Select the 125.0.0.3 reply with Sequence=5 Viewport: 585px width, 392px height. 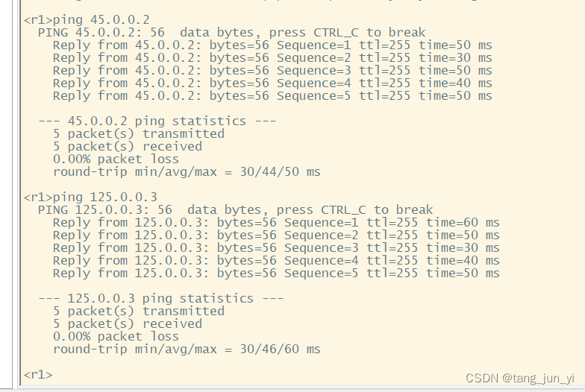pyautogui.click(x=276, y=273)
